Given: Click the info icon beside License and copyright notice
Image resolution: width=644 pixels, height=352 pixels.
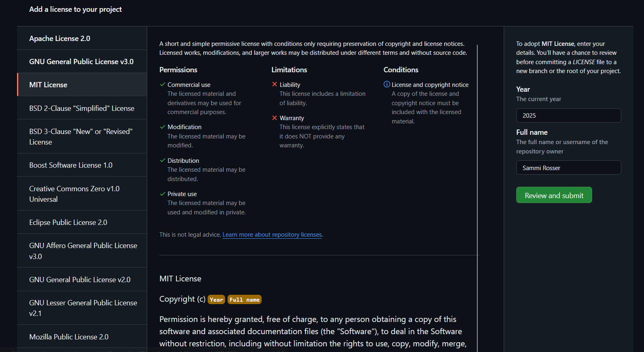Looking at the screenshot, I should click(x=387, y=84).
